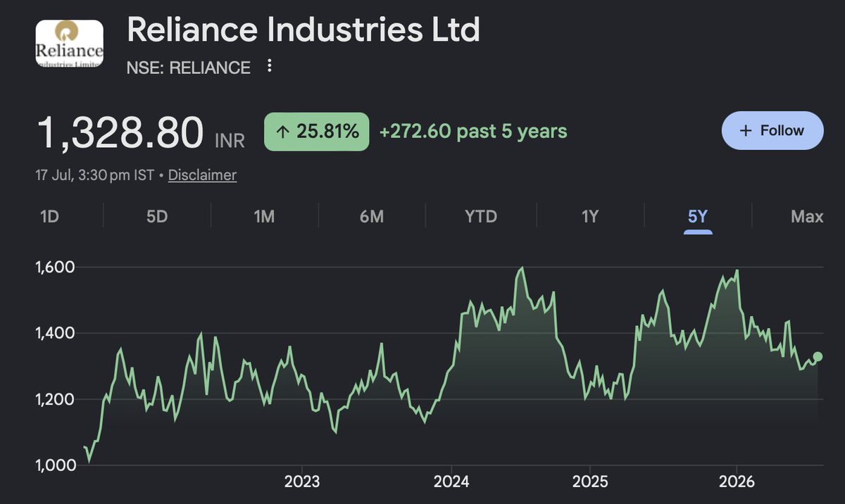Click the Reliance Industries logo thumbnail
Screen dimensions: 845x504
coord(70,43)
